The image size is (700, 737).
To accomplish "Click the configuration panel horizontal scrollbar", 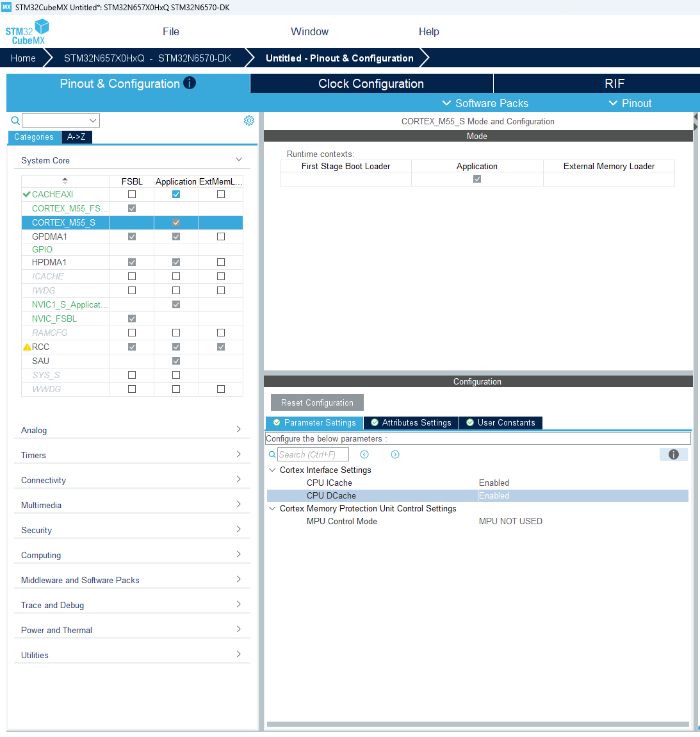I will point(478,724).
